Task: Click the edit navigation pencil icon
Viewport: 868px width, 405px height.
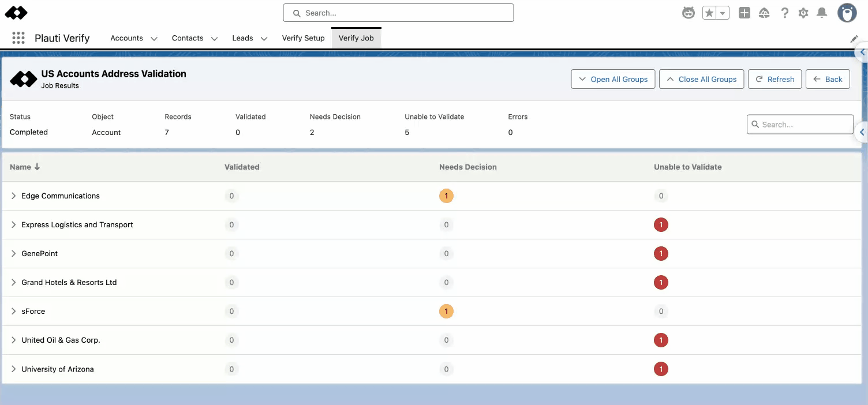Action: (x=854, y=39)
